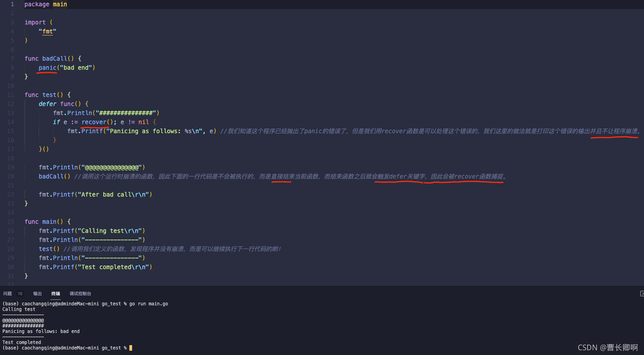Image resolution: width=644 pixels, height=355 pixels.
Task: Open the 问题 panel tab
Action: [x=7, y=294]
